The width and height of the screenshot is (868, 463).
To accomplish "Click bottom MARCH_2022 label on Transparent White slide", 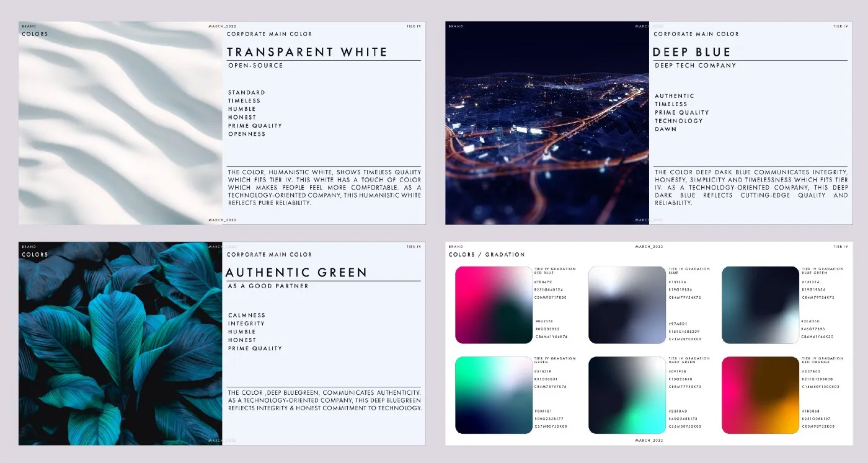I will [223, 220].
